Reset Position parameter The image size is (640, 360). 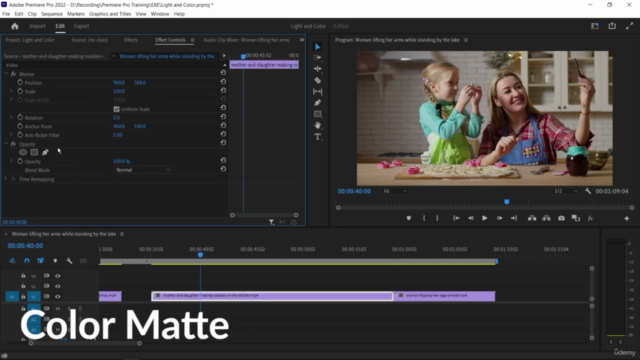coord(223,82)
